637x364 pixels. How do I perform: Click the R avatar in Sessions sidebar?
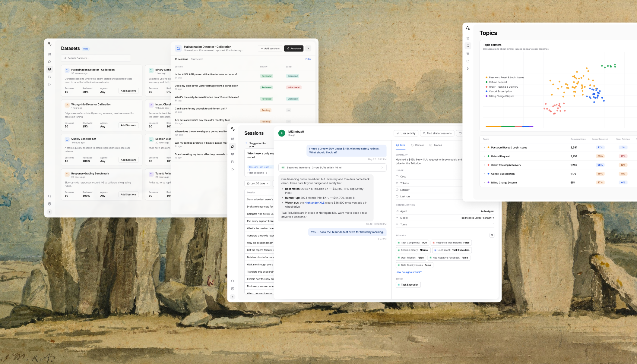coord(233,297)
